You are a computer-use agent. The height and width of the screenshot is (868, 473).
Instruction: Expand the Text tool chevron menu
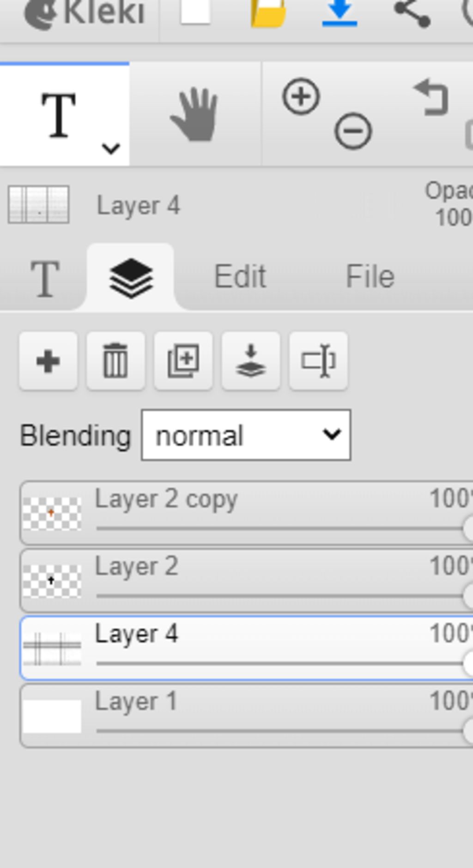click(x=111, y=149)
